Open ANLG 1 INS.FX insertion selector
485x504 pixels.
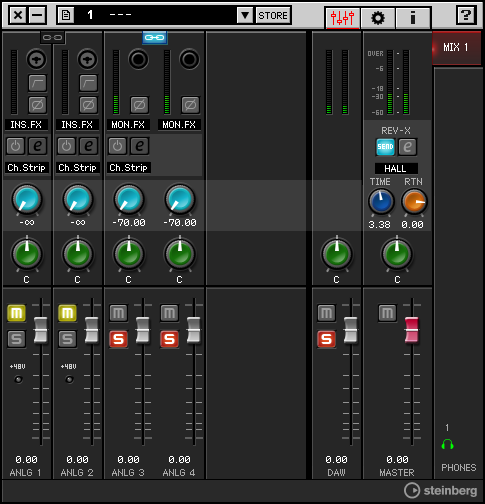point(26,125)
